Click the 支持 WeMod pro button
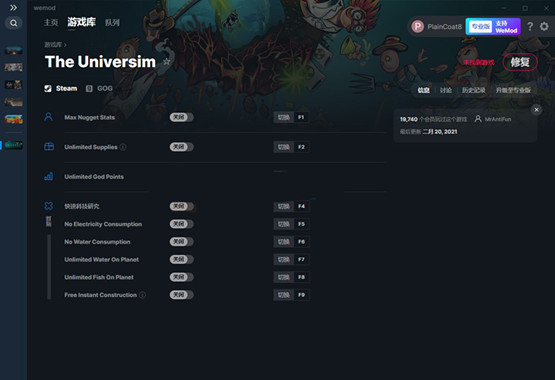Image resolution: width=555 pixels, height=380 pixels. [x=493, y=27]
